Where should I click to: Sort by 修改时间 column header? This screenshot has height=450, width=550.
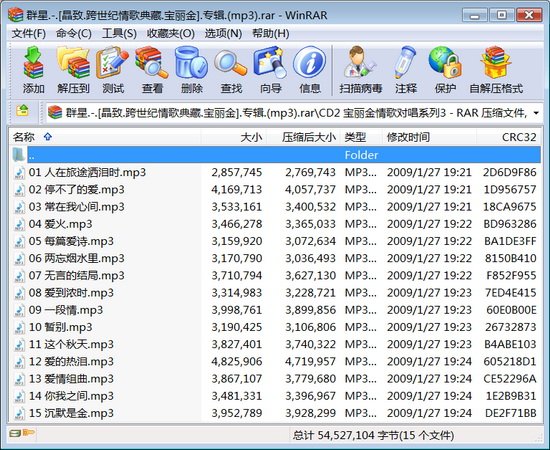[x=429, y=137]
